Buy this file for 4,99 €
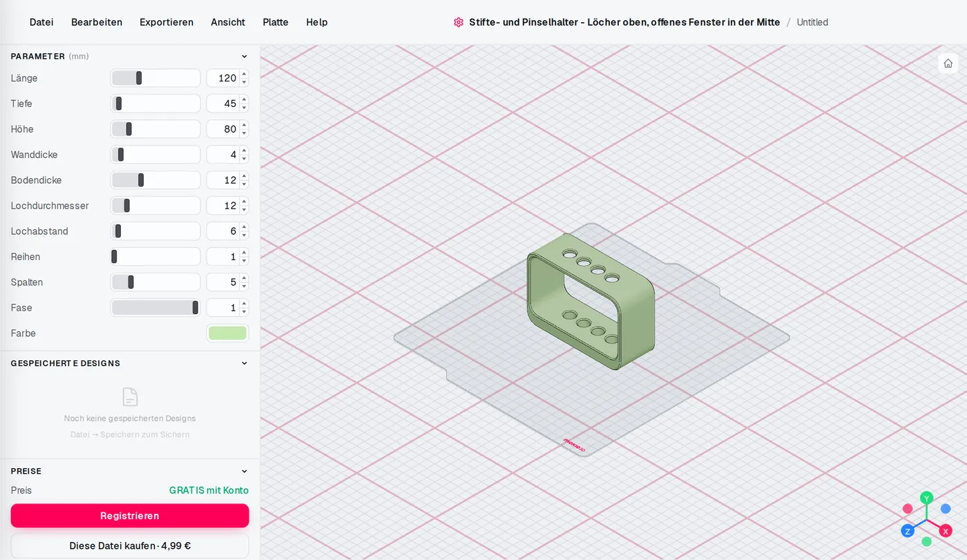This screenshot has width=967, height=560. tap(130, 545)
